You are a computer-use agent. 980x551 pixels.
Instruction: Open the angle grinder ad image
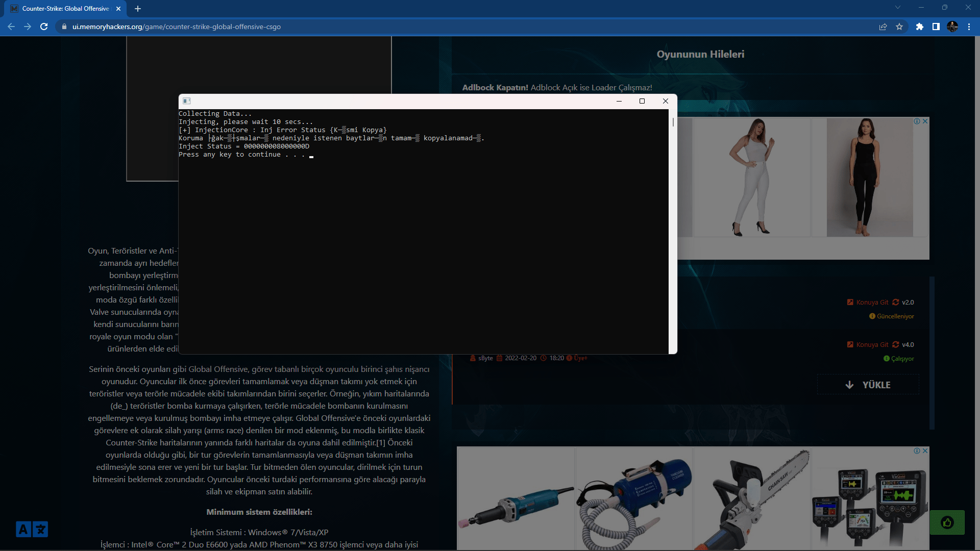[x=516, y=499]
